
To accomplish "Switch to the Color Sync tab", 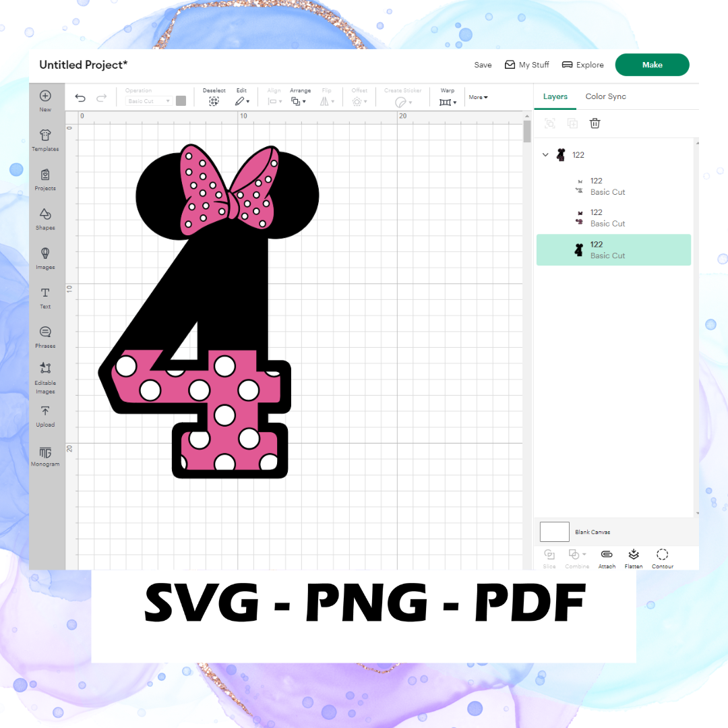I will (605, 96).
